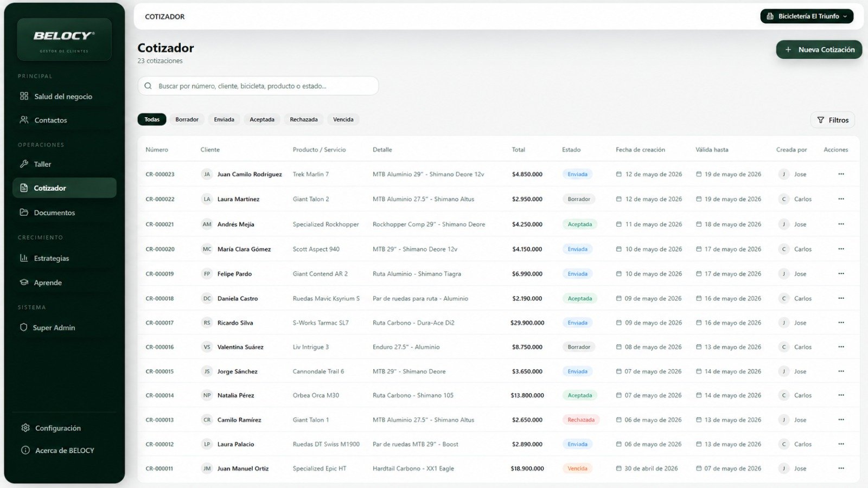Click the Estado column header

click(571, 150)
